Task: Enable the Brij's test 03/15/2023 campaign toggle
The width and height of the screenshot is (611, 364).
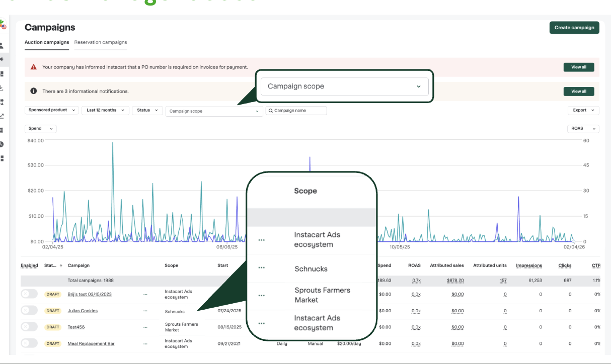Action: click(x=29, y=294)
